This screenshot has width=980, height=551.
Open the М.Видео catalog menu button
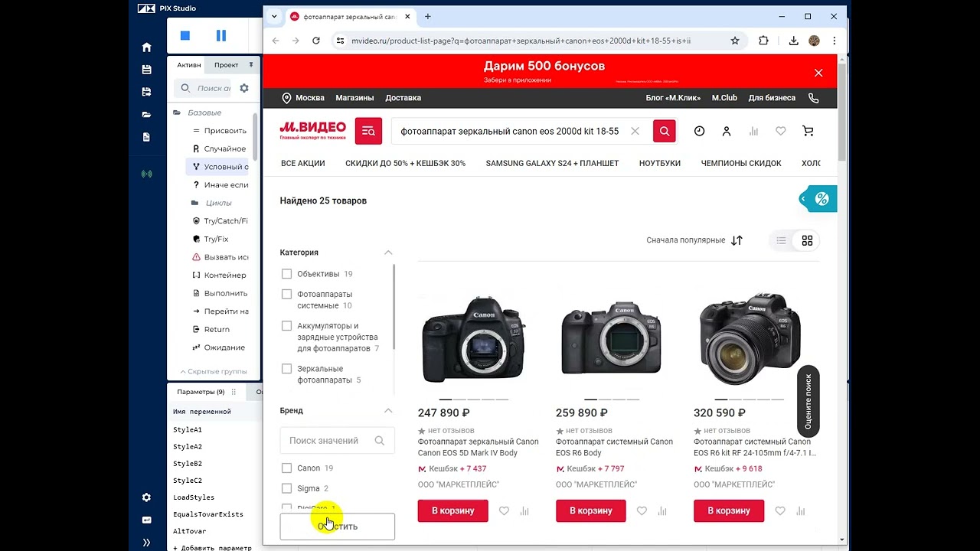pos(368,131)
